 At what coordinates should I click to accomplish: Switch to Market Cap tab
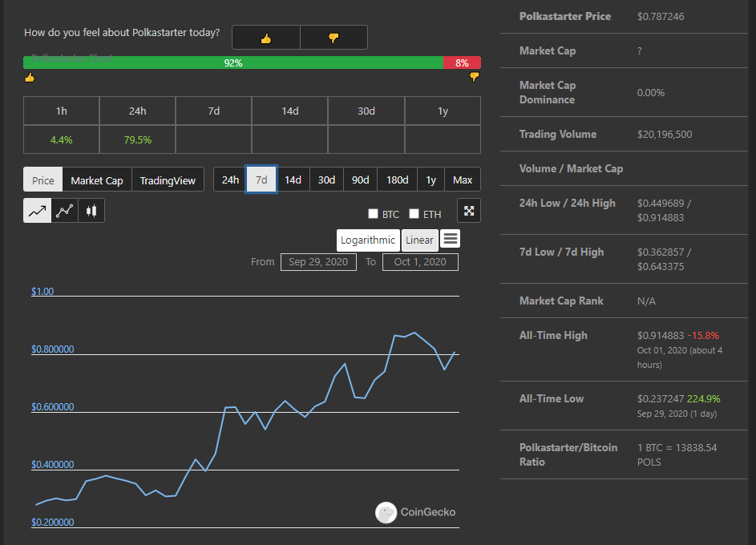tap(97, 180)
